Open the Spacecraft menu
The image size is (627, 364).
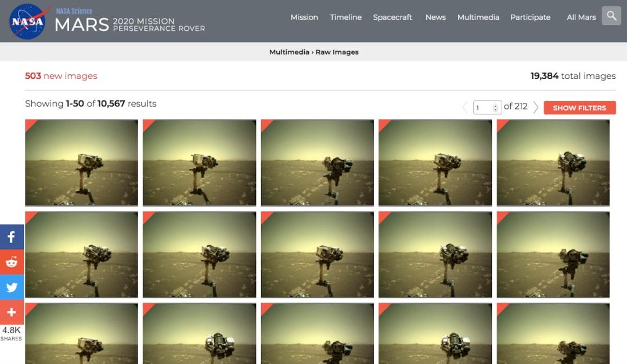[392, 17]
